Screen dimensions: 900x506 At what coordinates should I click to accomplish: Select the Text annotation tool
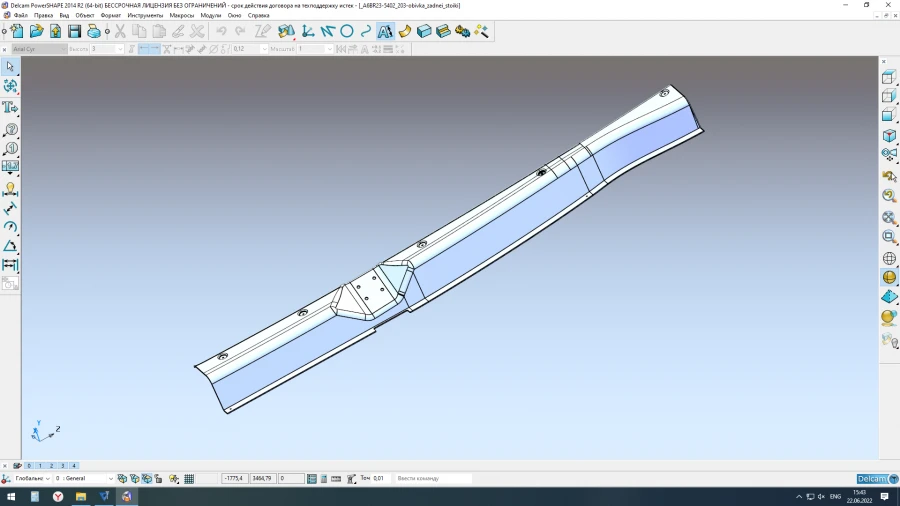(x=385, y=31)
